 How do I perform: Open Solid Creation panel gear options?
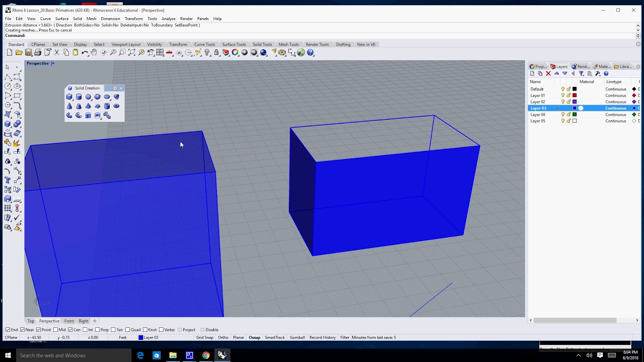coord(115,88)
